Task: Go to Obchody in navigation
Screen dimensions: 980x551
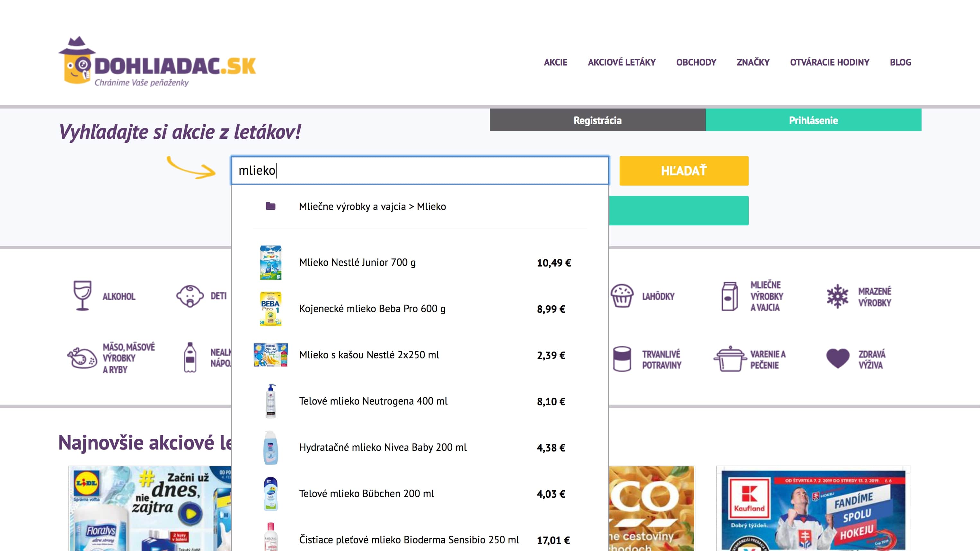Action: pos(696,62)
